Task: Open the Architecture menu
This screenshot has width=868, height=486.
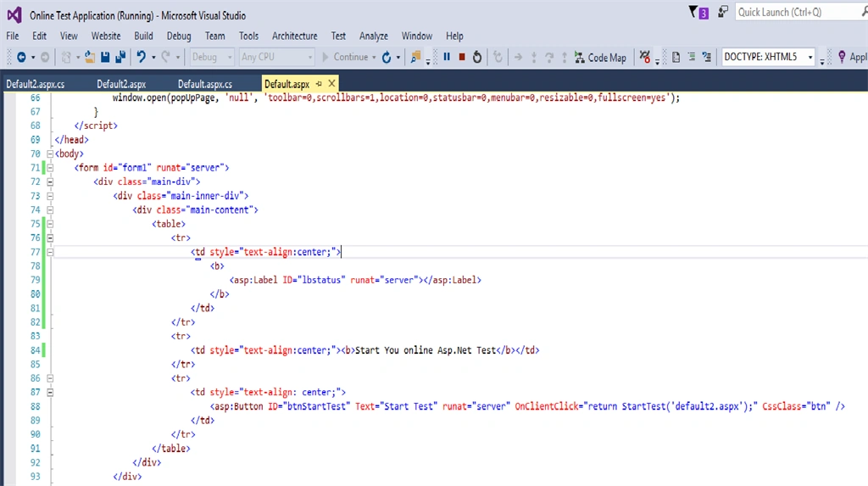Action: (x=294, y=36)
